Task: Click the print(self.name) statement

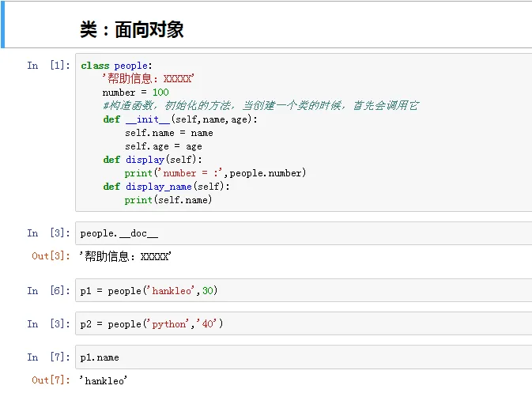Action: point(168,200)
